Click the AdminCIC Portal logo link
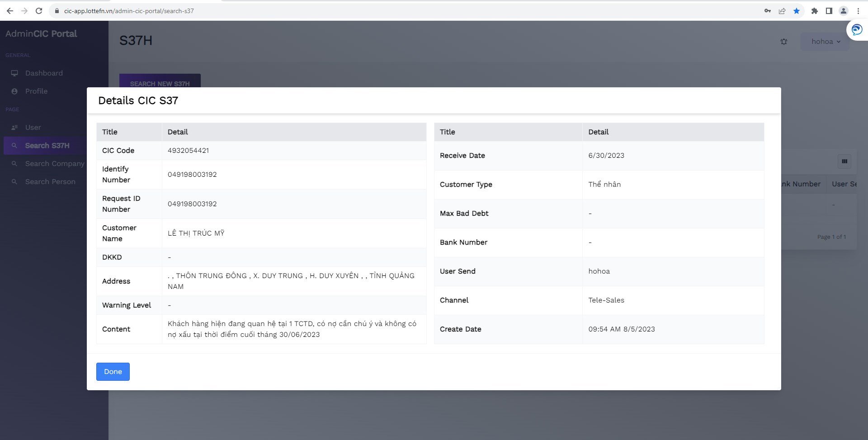This screenshot has width=868, height=440. [x=41, y=34]
